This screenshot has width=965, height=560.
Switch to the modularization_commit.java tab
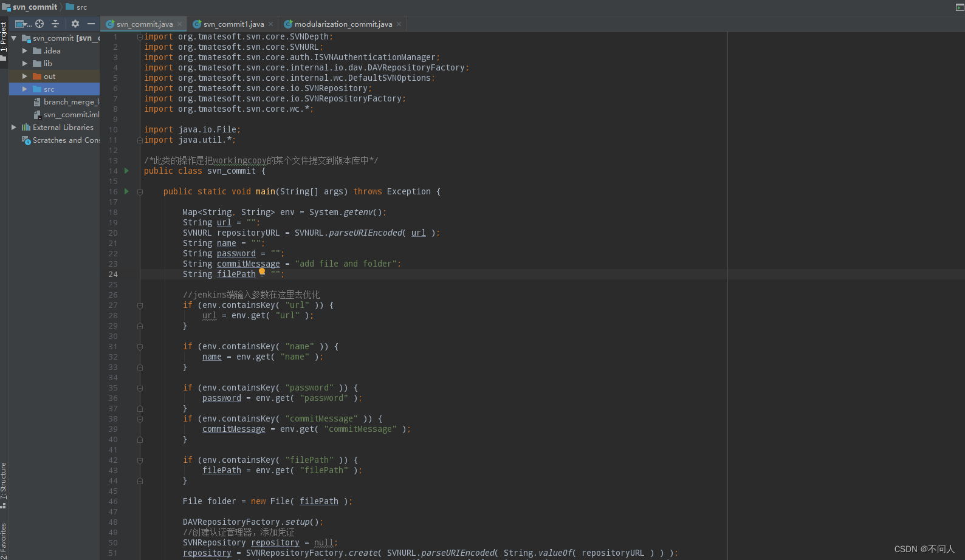(343, 24)
